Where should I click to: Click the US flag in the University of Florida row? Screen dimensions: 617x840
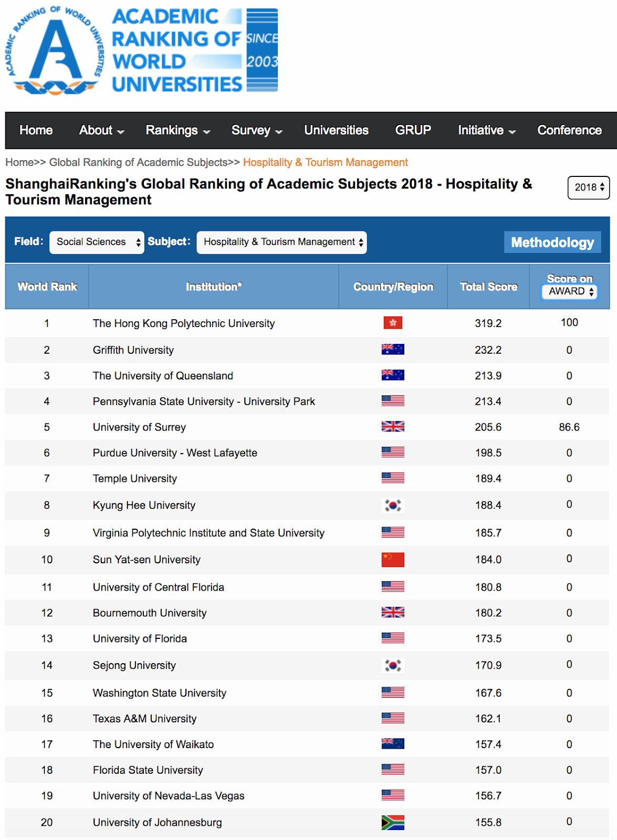point(393,638)
